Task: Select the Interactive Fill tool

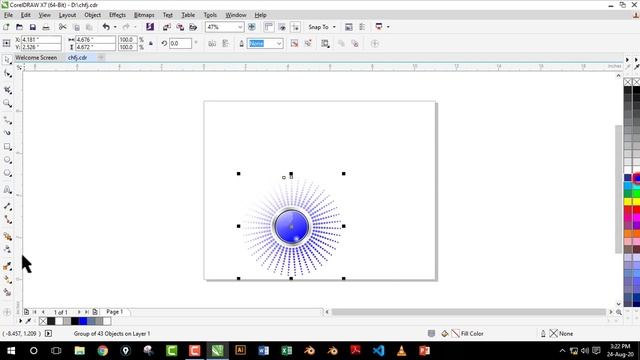Action: [7, 279]
